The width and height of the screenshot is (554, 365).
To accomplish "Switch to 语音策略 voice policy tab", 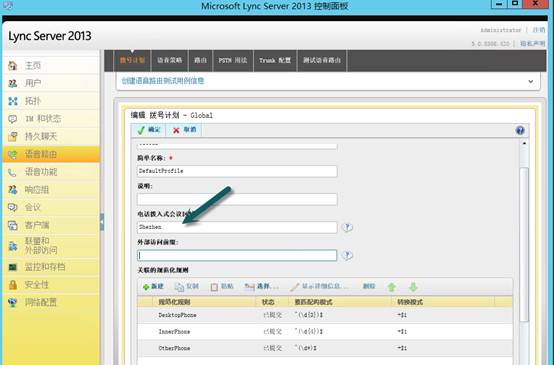I will (170, 60).
